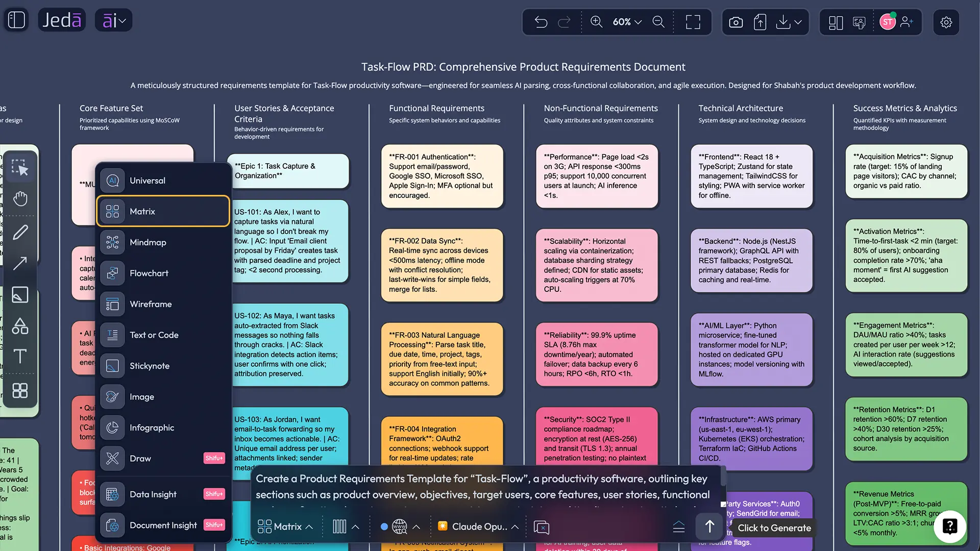Select the Performance requirements pink sticky note
The width and height of the screenshot is (980, 551).
(597, 177)
